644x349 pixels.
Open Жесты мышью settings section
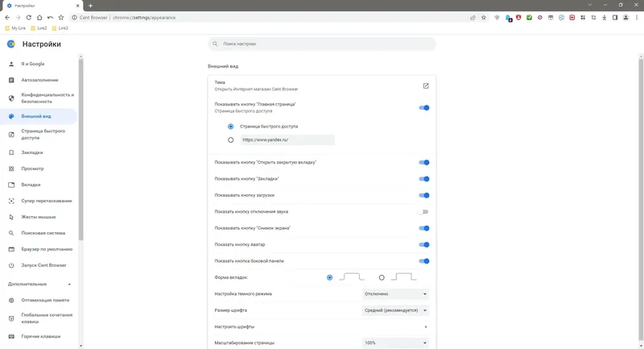click(x=38, y=217)
